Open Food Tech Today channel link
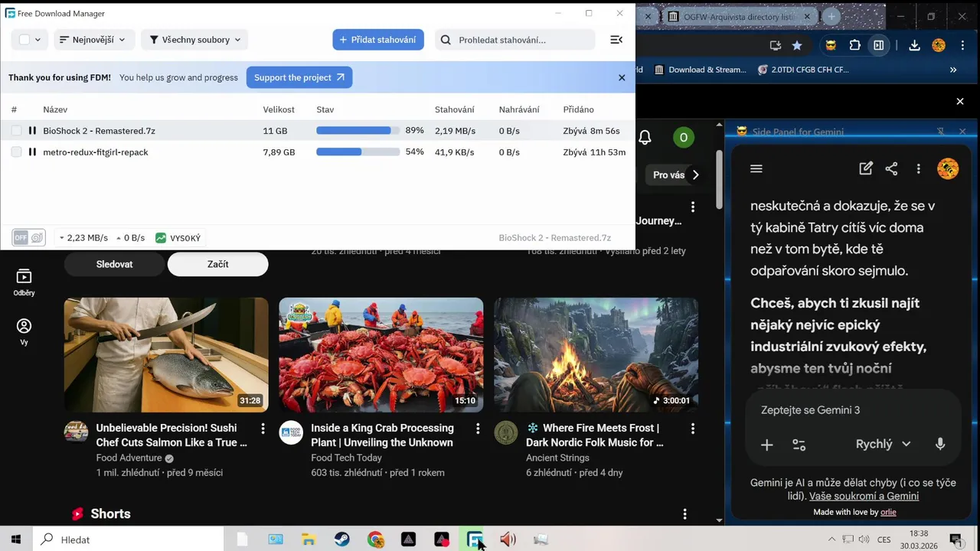This screenshot has height=551, width=980. (x=346, y=458)
